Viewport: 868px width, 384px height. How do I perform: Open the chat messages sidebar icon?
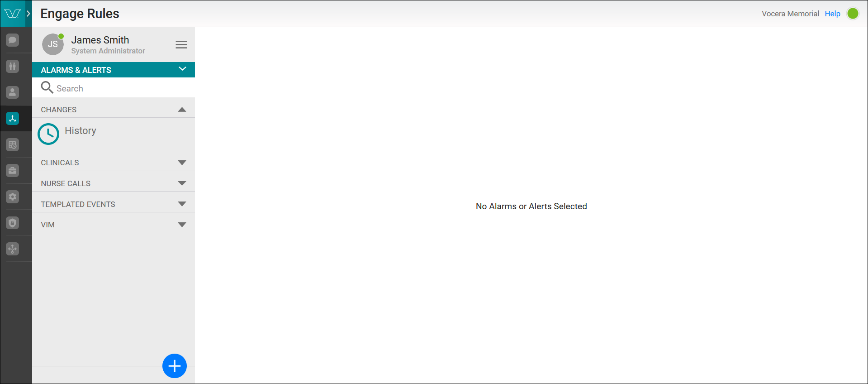pos(13,40)
